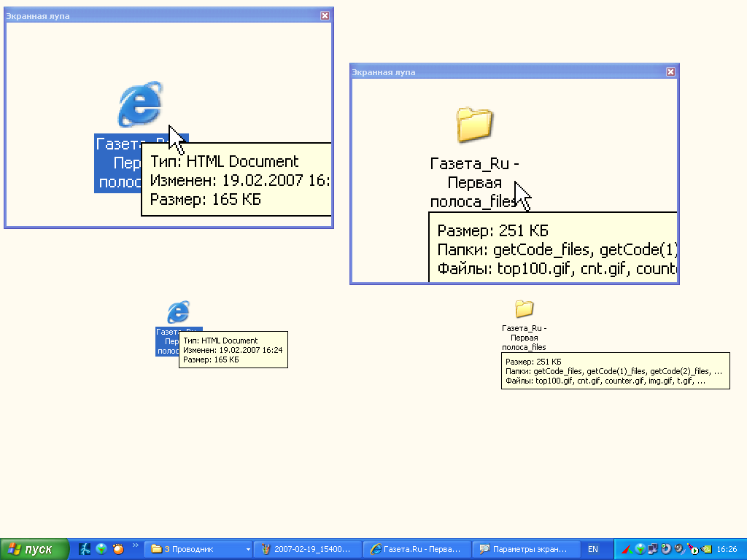
Task: Switch to Газета.Ru Internet Explorer taskbar button
Action: [417, 549]
